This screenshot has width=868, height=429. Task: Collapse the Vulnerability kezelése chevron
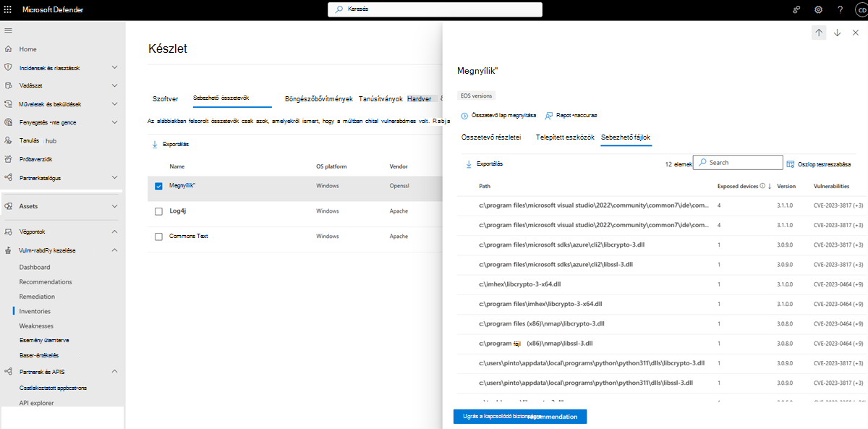pos(114,250)
